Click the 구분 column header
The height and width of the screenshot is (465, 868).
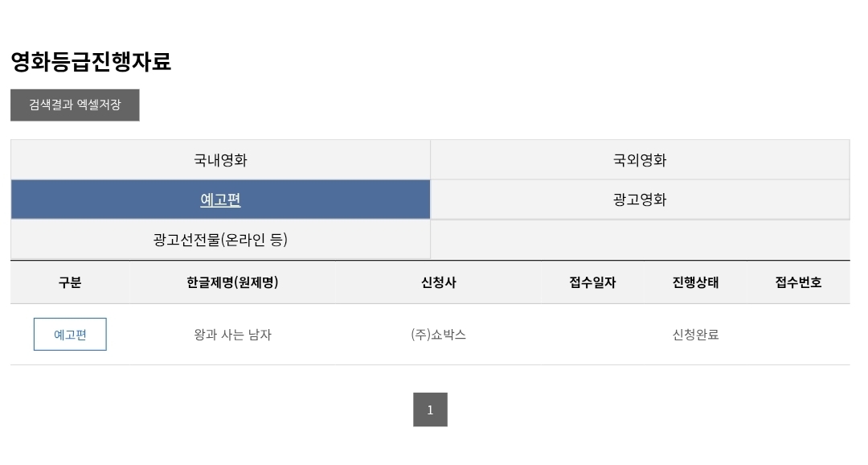click(70, 282)
